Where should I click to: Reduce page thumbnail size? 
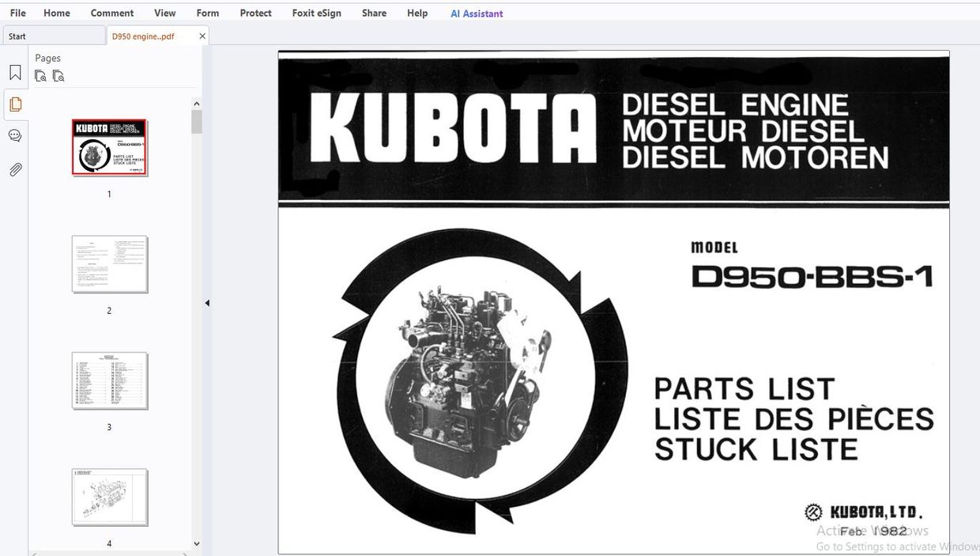point(58,75)
